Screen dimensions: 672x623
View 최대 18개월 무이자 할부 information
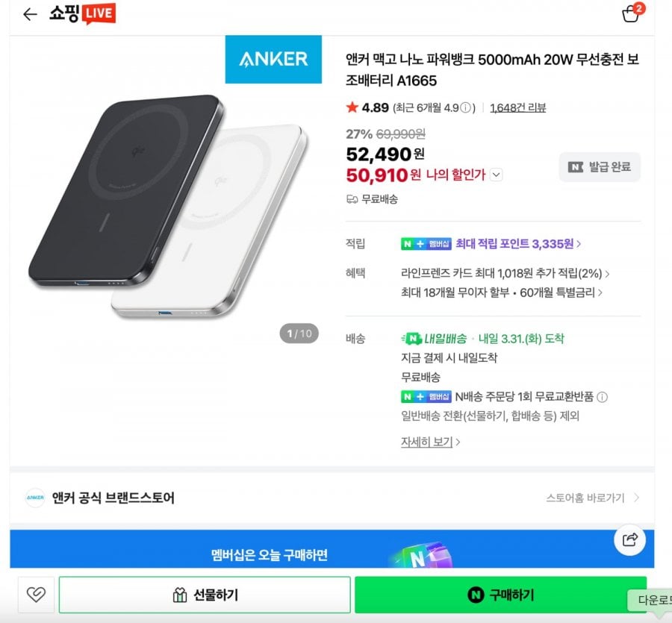[502, 292]
